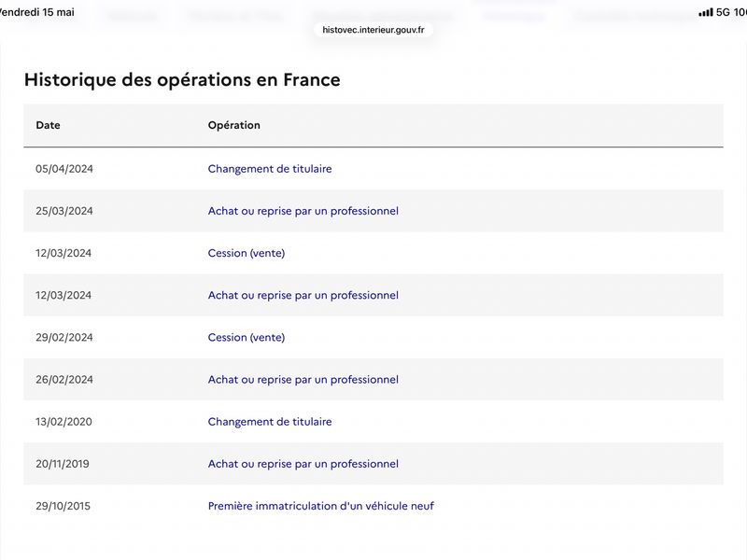The height and width of the screenshot is (560, 747).
Task: Select the 29/10/2015 date cell
Action: (63, 506)
